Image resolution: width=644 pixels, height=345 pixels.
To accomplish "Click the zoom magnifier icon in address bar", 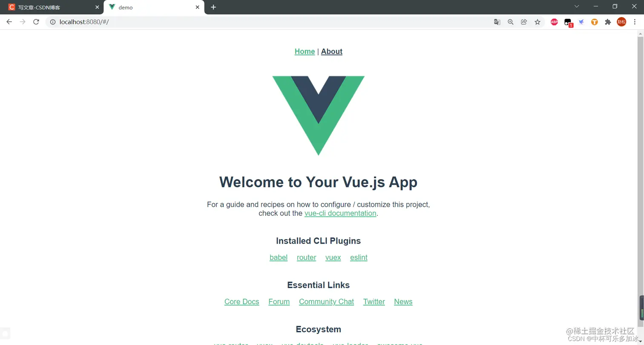I will pyautogui.click(x=511, y=22).
